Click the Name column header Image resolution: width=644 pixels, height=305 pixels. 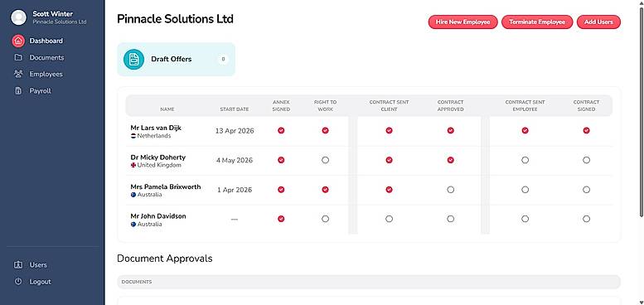167,109
